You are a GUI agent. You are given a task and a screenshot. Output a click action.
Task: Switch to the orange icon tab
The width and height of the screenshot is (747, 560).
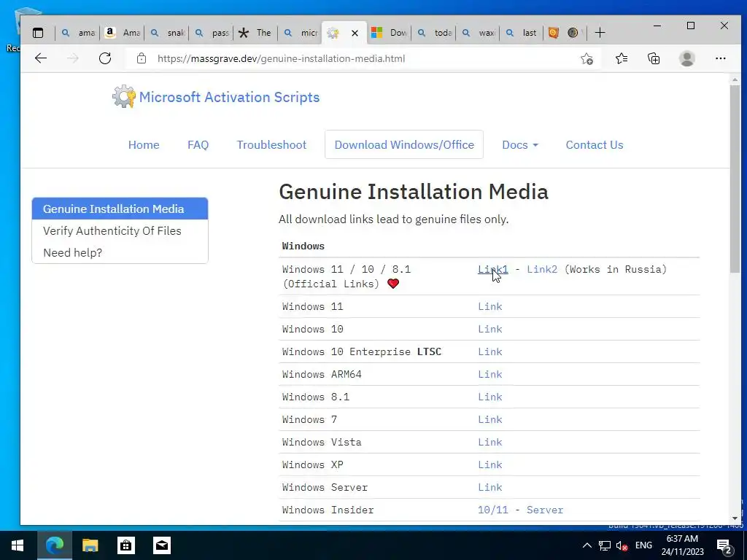tap(553, 33)
